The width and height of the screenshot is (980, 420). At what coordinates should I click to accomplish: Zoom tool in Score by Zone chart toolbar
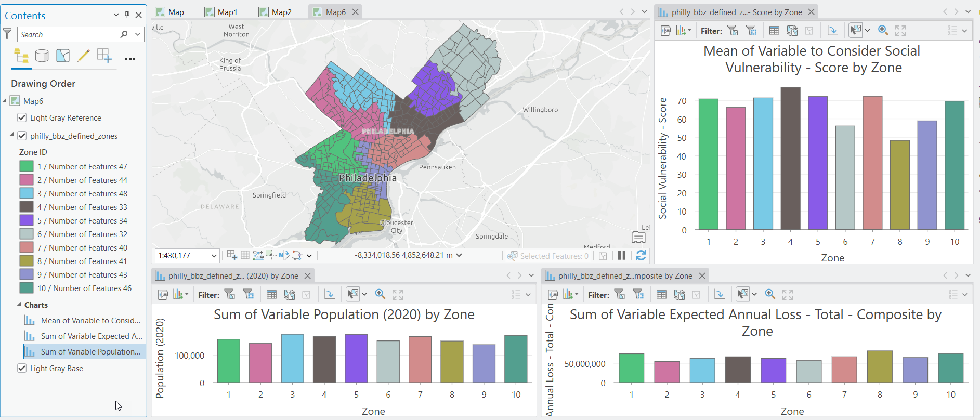pos(883,31)
